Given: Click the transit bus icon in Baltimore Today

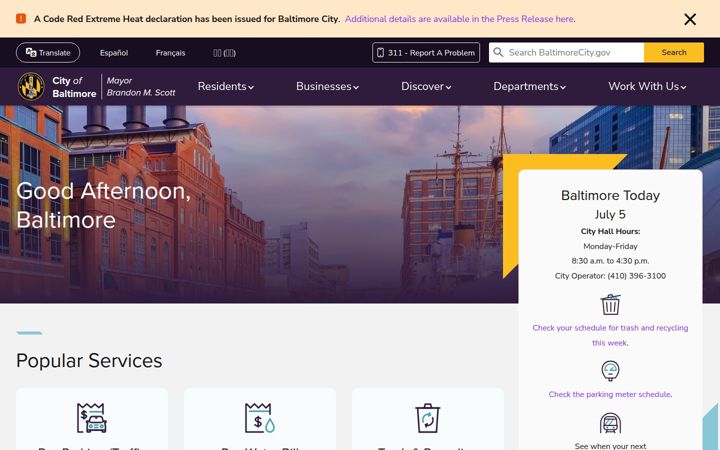Looking at the screenshot, I should point(610,423).
